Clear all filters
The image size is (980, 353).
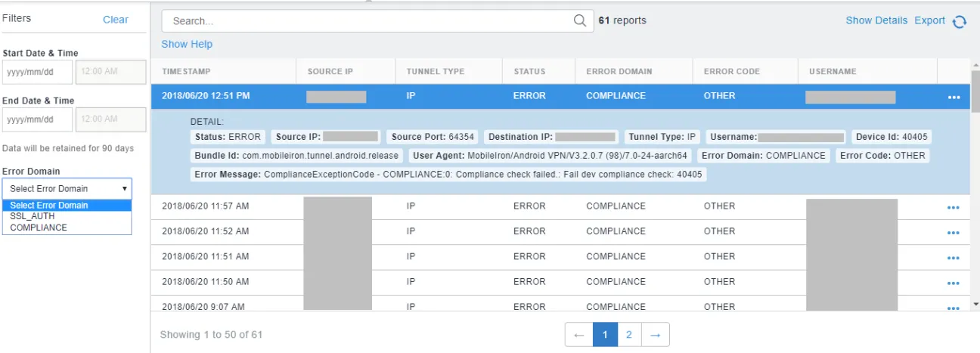click(x=116, y=20)
